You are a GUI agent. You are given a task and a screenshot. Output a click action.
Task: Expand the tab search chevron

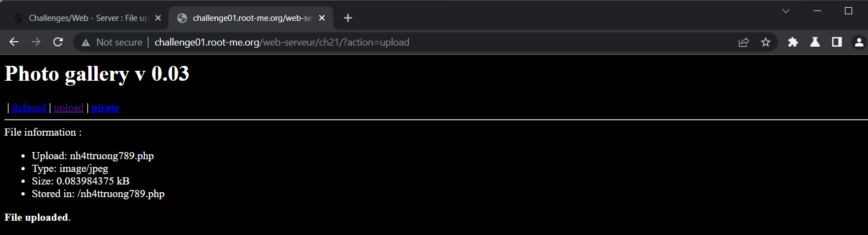(x=786, y=11)
